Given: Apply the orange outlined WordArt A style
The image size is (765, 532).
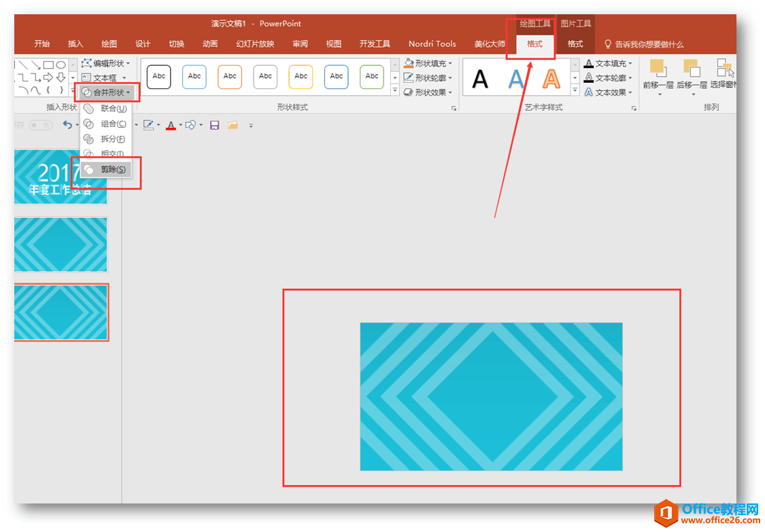Looking at the screenshot, I should 551,79.
